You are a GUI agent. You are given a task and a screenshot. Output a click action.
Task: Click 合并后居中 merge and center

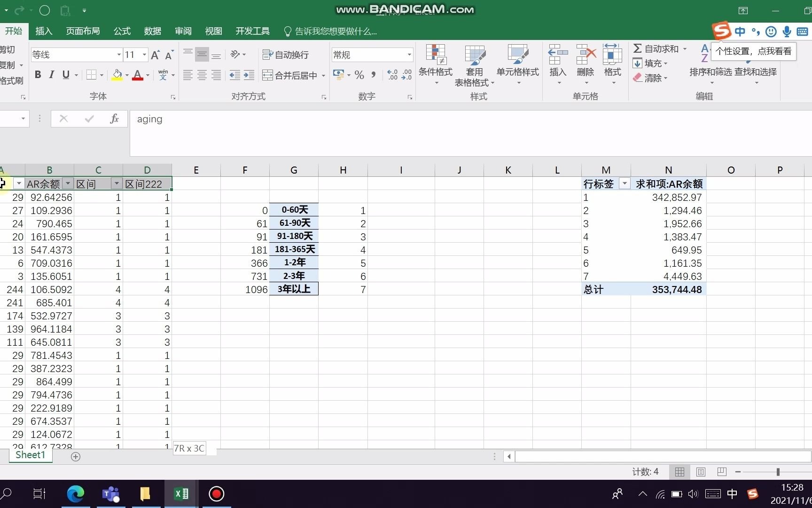(x=290, y=75)
